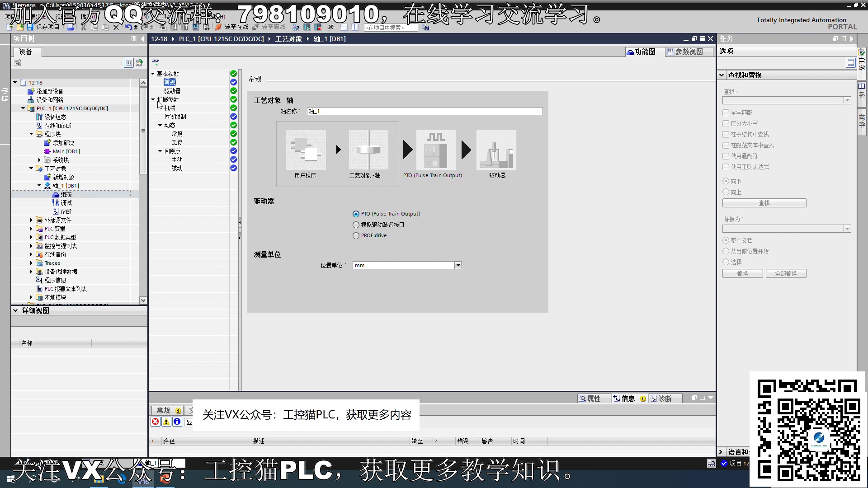Click the open project toolbar icon
868x488 pixels.
[20, 27]
